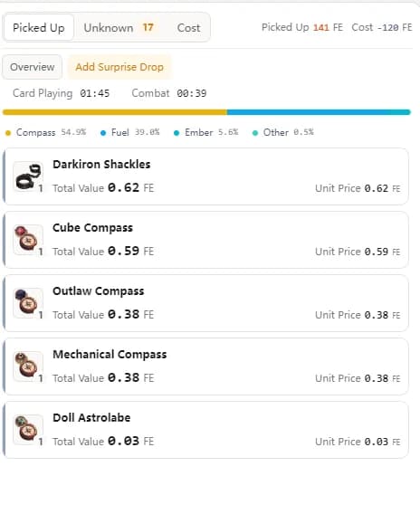Open the Darkiron Shackles item card
Viewport: 420px width, 514px height.
point(205,176)
